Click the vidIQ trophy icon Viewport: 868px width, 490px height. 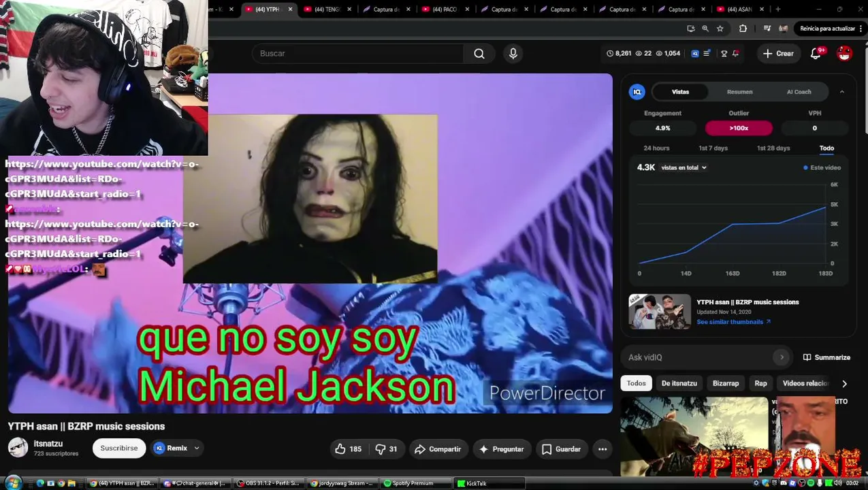coord(724,53)
